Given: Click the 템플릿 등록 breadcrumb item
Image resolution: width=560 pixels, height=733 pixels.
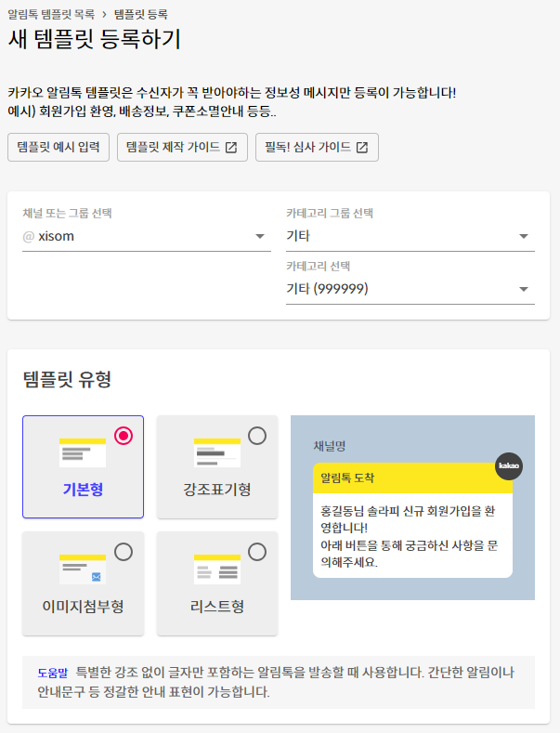Looking at the screenshot, I should [141, 15].
